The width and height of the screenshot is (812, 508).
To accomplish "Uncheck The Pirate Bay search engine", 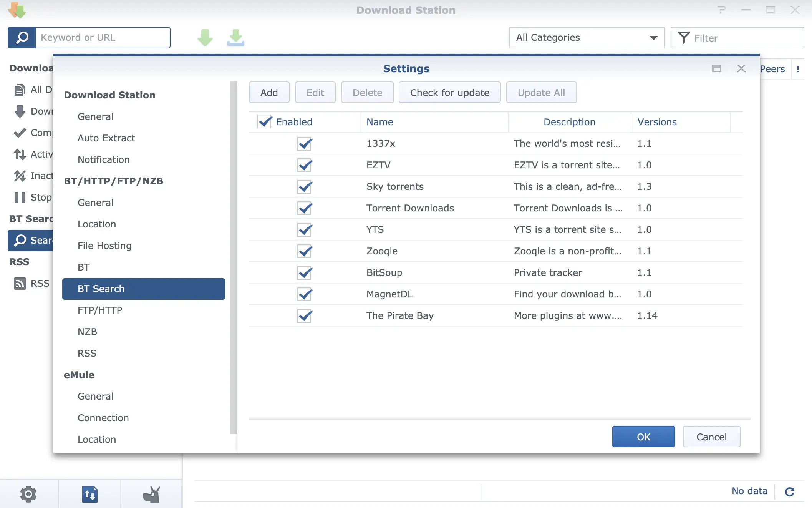I will (x=305, y=316).
